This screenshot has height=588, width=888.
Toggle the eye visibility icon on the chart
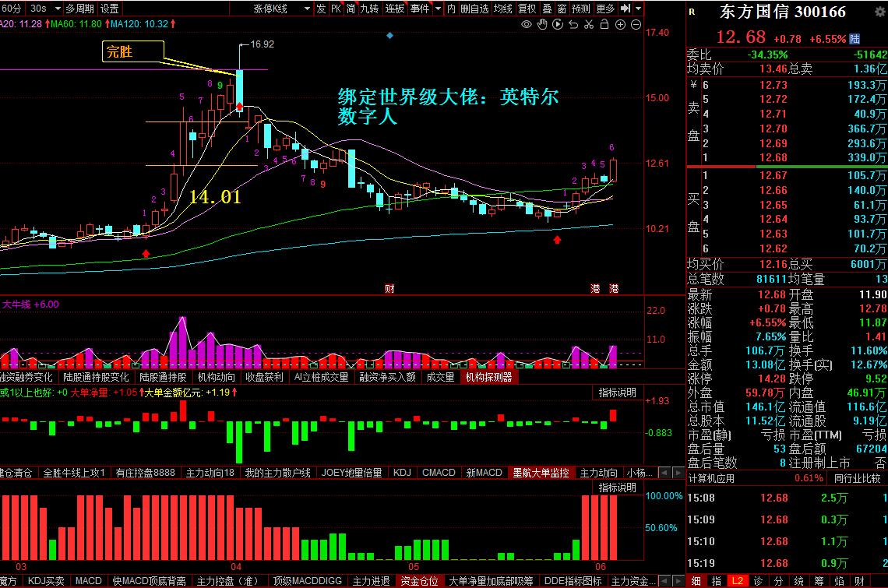pos(527,24)
